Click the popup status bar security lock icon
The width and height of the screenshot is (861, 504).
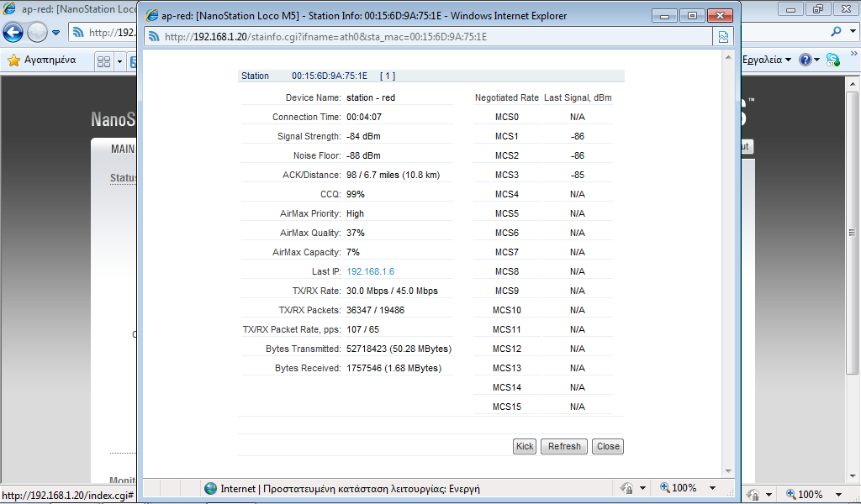[x=626, y=487]
